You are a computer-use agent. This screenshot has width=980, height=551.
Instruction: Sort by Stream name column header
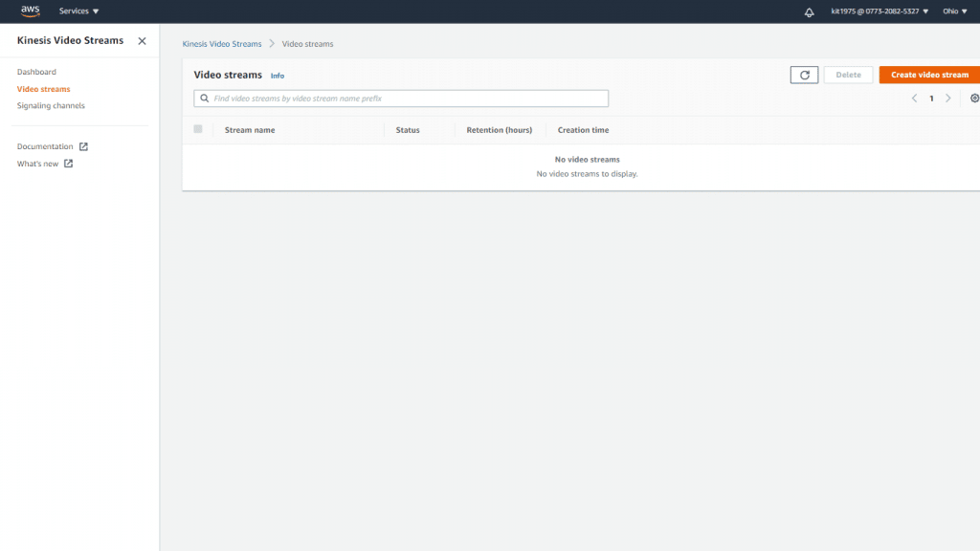point(250,130)
